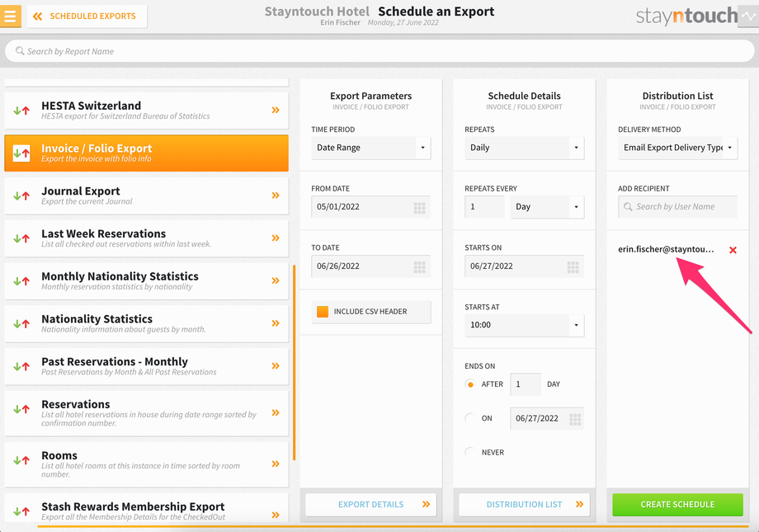Click Journal Export arrows icon
This screenshot has width=759, height=532.
pos(21,195)
